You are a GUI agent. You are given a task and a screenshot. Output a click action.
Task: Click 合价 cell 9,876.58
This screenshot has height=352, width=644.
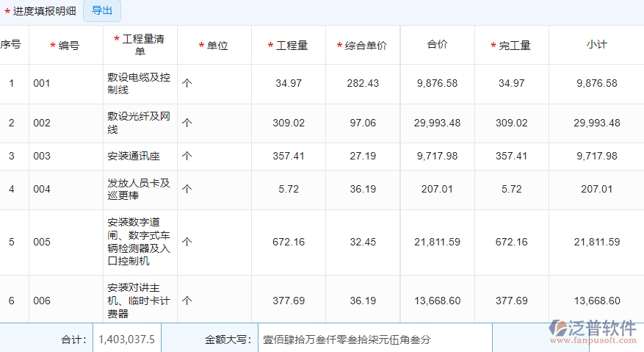click(x=437, y=84)
